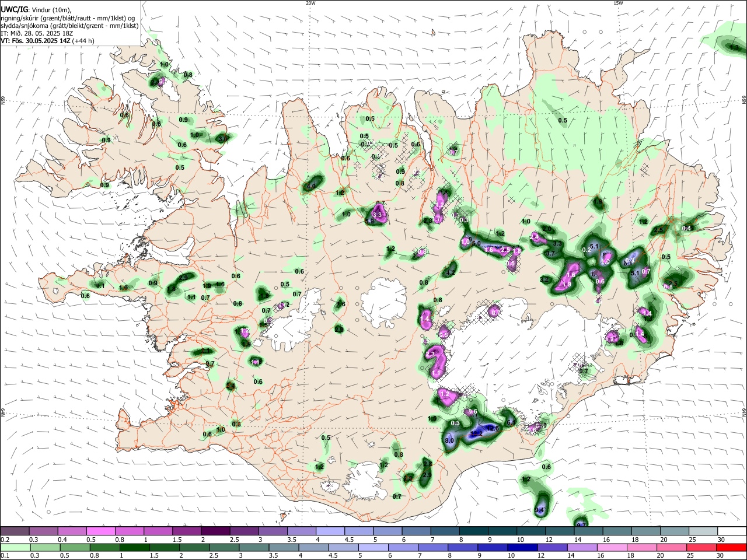Click the '4.2' precipitation value on the map
Viewport: 747px width, 560px height.
pyautogui.click(x=450, y=272)
